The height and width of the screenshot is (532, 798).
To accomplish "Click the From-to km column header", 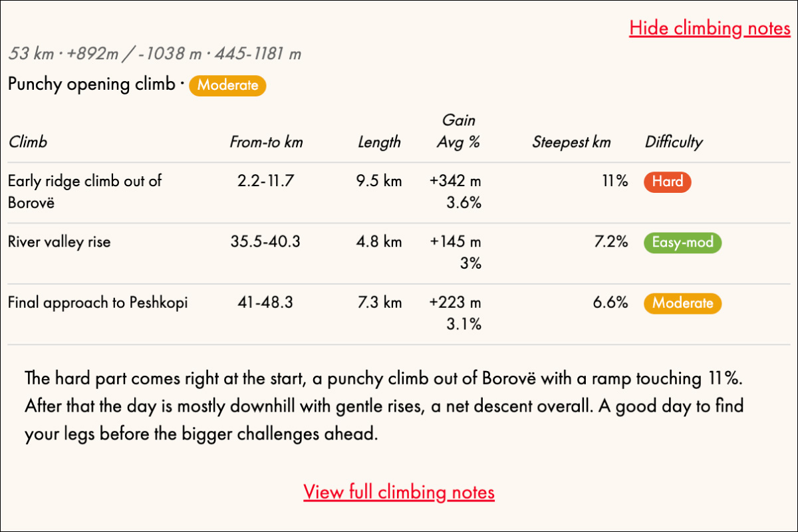I will pos(266,142).
